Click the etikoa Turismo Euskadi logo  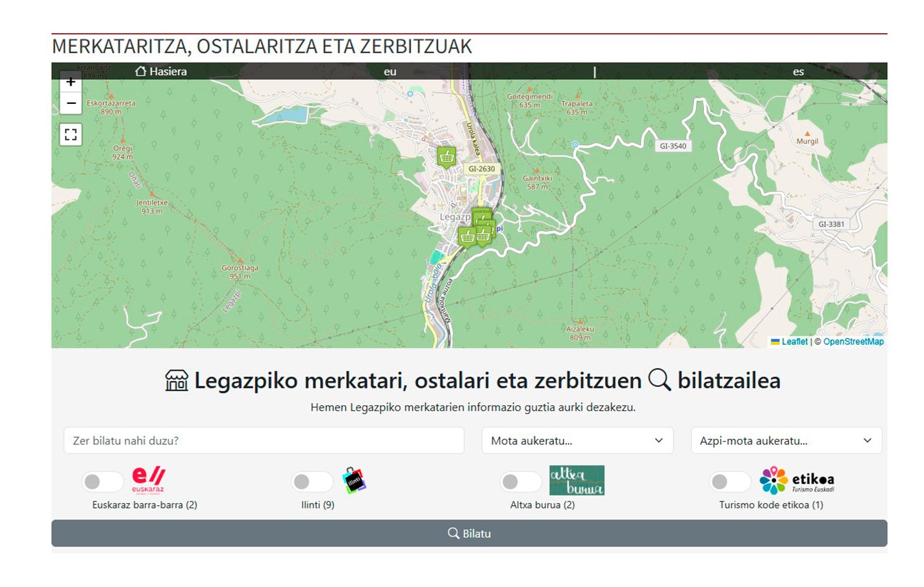[x=797, y=481]
